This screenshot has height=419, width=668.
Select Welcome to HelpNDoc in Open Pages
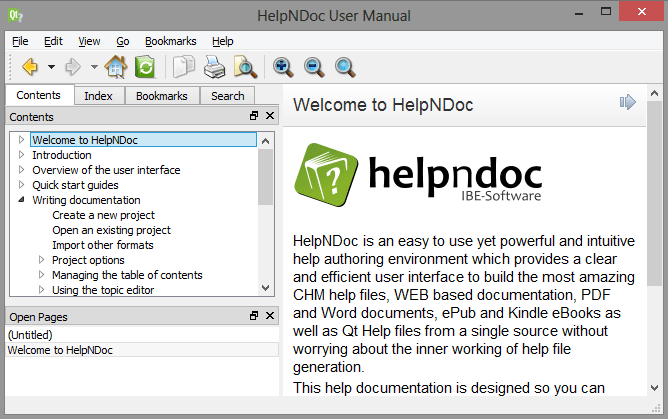click(x=142, y=350)
